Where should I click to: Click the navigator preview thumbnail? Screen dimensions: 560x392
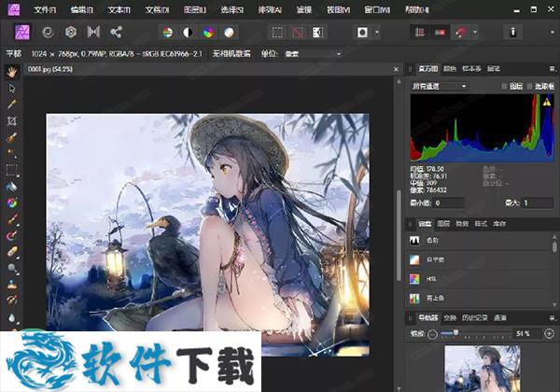coord(483,369)
